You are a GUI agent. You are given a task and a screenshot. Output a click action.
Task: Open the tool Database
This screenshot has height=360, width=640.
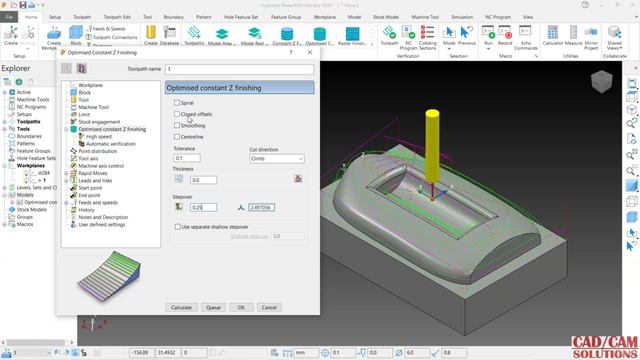click(x=169, y=35)
